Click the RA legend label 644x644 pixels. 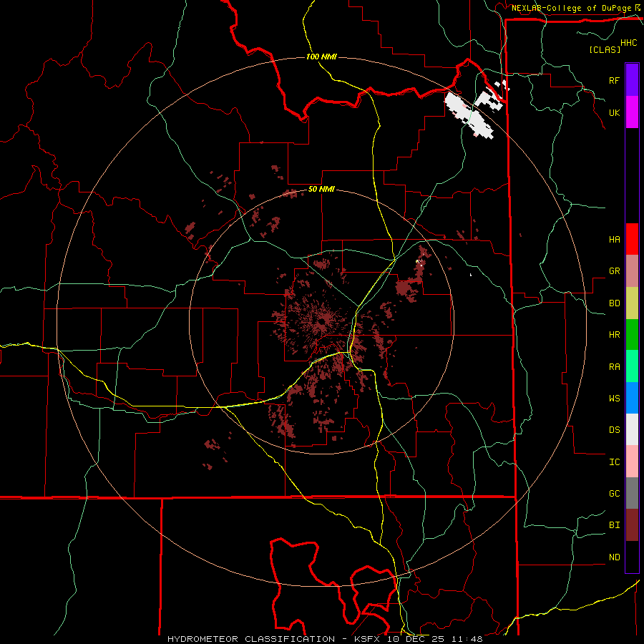[x=614, y=366]
